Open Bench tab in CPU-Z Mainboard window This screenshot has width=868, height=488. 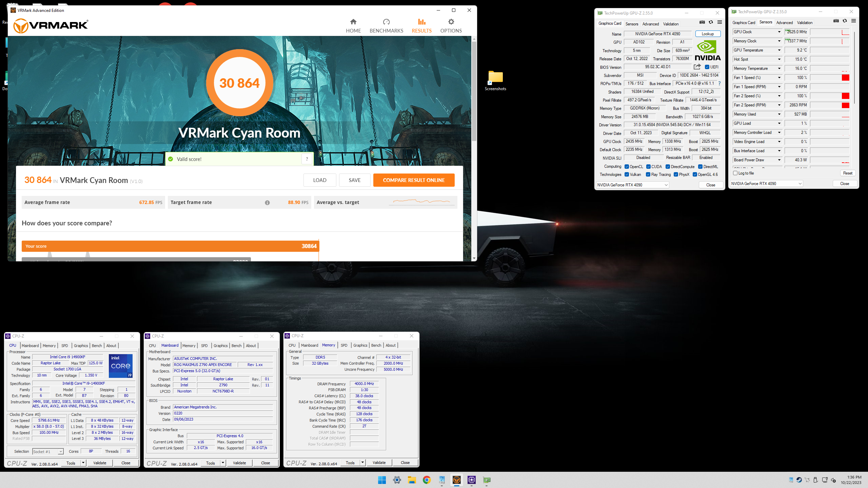coord(236,346)
